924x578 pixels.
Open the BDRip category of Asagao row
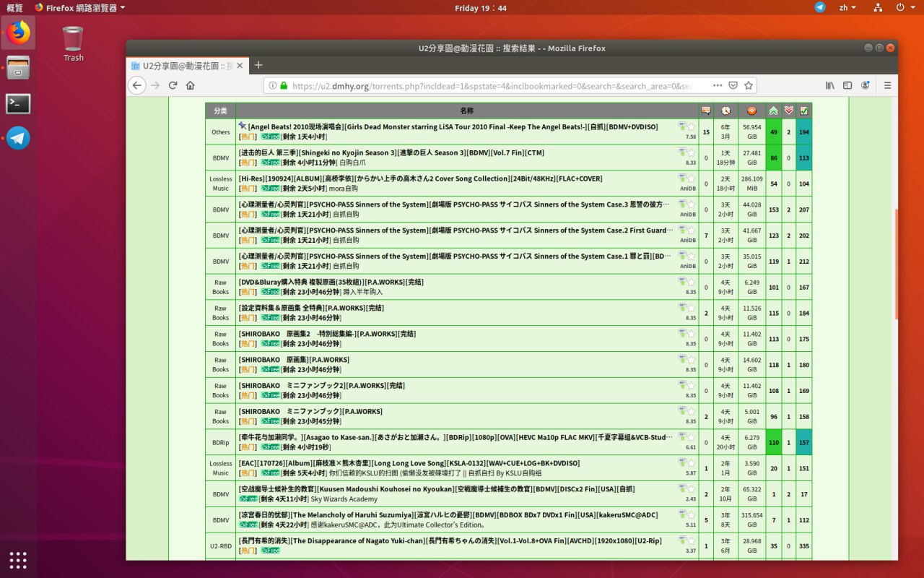click(220, 442)
